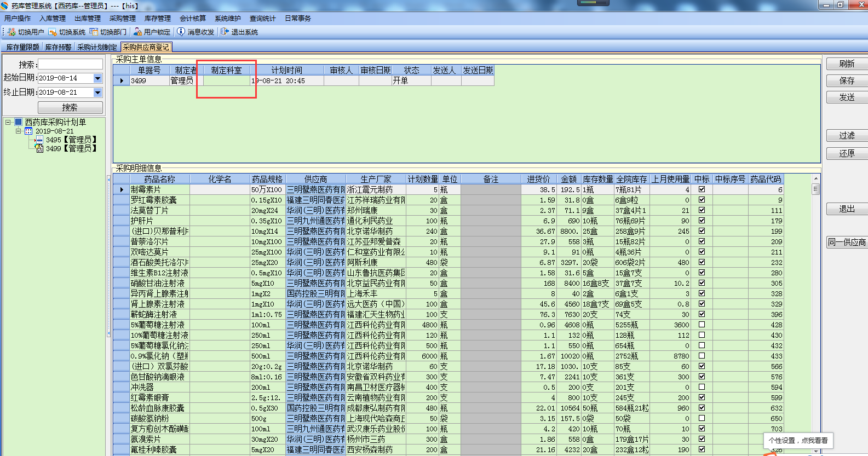Viewport: 868px width, 456px height.
Task: Collapse the 2019-08-21 tree node
Action: (x=18, y=131)
